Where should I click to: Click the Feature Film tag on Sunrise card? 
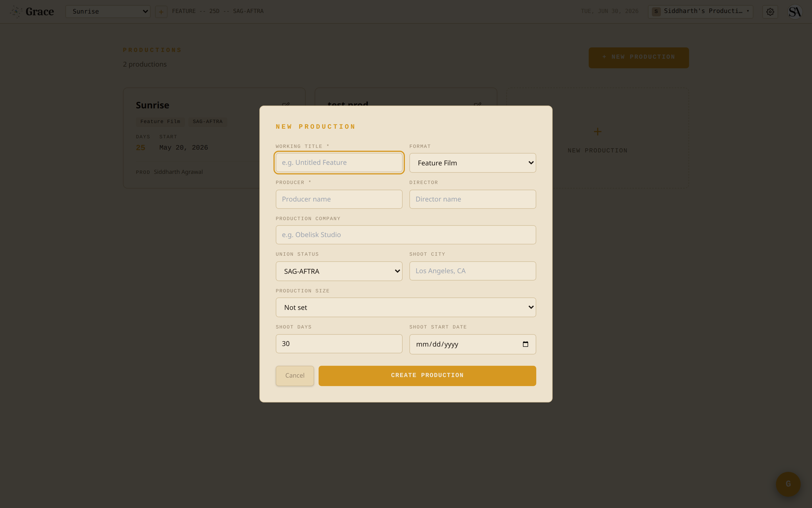coord(160,122)
